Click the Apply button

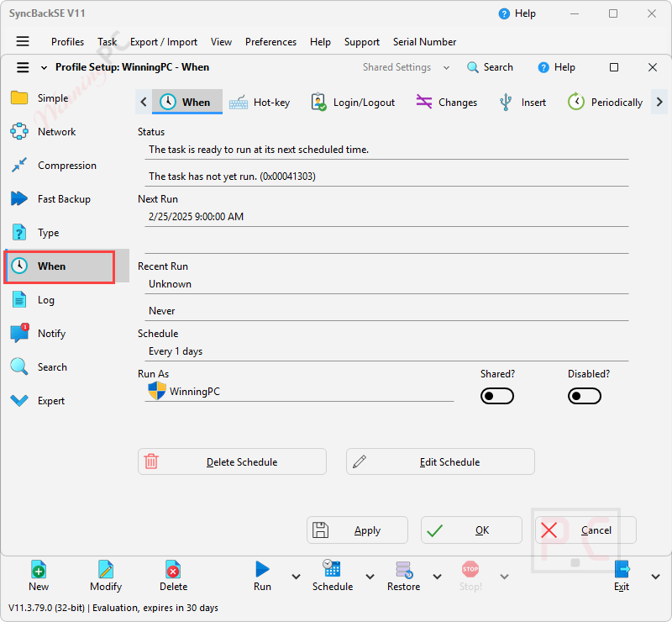tap(357, 530)
